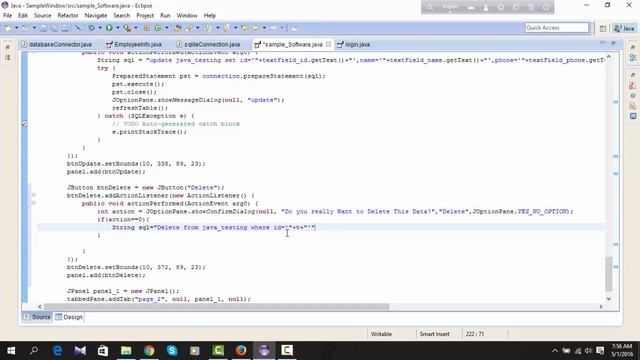Click the Writable status bar entry
This screenshot has width=640, height=360.
point(381,334)
